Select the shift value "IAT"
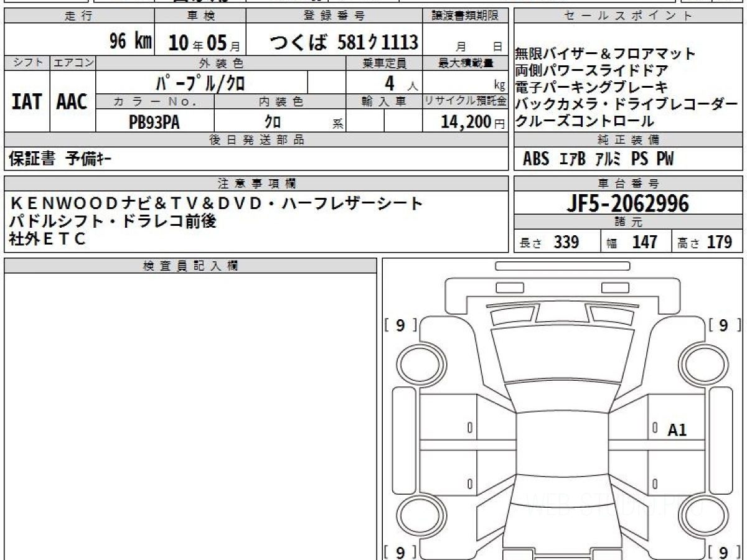The image size is (747, 560). coord(27,102)
